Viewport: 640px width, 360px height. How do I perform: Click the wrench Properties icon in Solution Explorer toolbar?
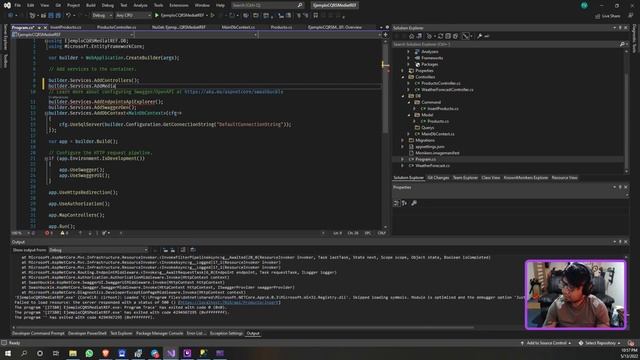tap(480, 36)
